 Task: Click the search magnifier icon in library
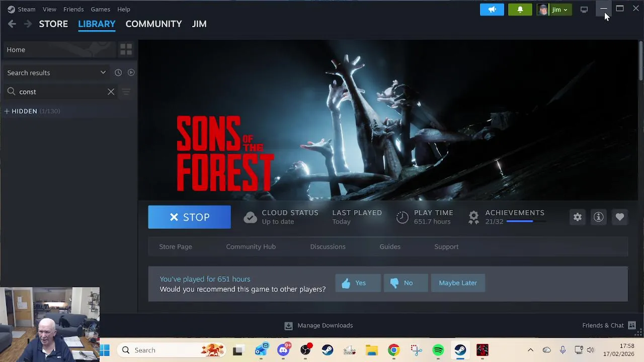pyautogui.click(x=11, y=92)
